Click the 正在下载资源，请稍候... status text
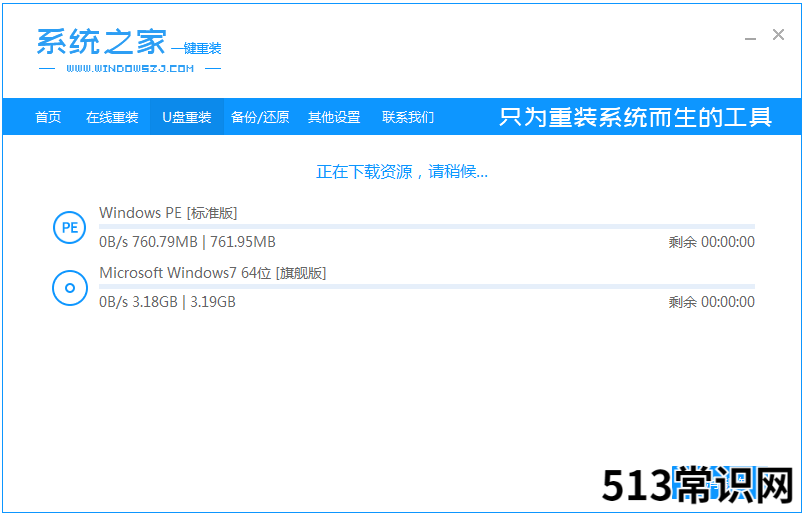Viewport: 803px width, 516px height. click(402, 171)
